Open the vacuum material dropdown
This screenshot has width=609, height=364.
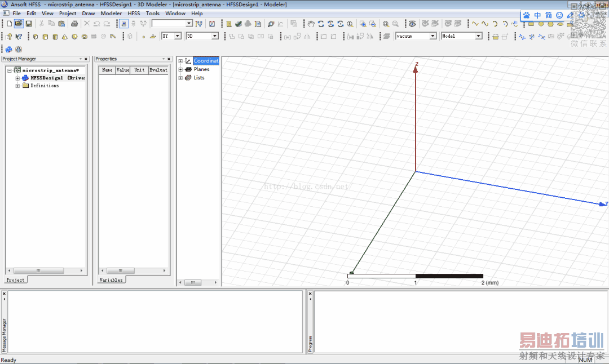pos(433,36)
